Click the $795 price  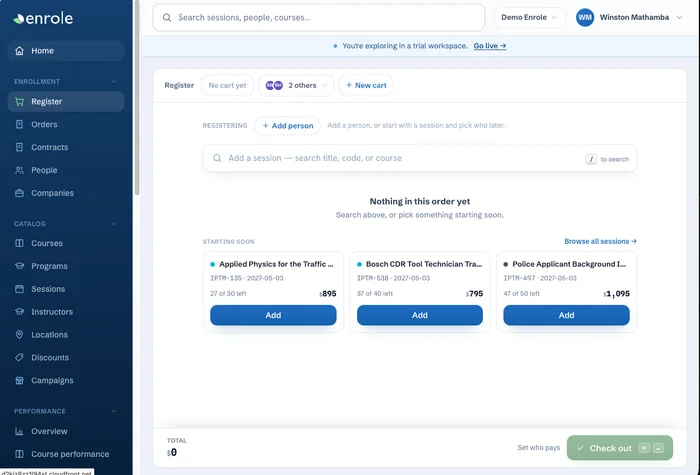474,294
